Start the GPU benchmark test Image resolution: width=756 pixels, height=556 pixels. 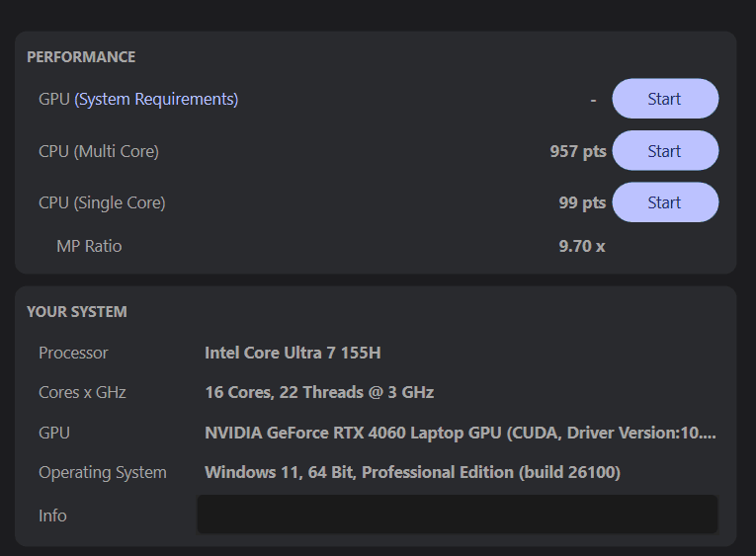tap(665, 99)
